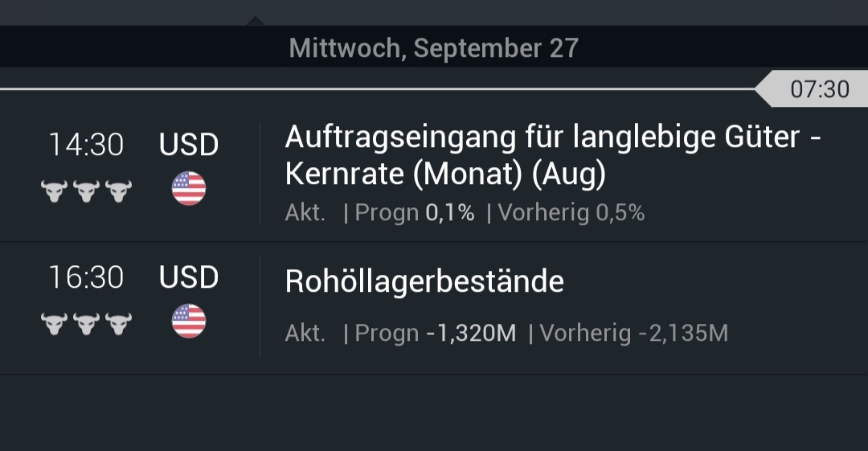
Task: Click the forecast value 0,1%
Action: [449, 213]
